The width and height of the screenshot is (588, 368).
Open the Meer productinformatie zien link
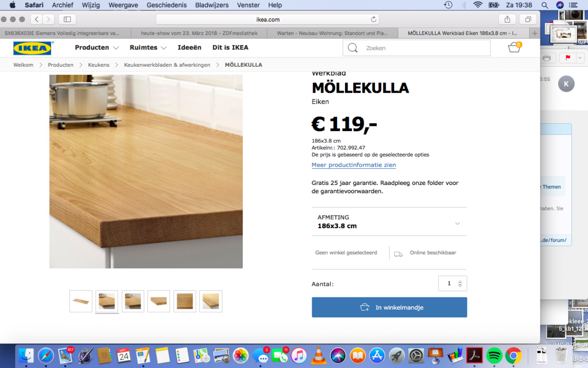pos(354,165)
